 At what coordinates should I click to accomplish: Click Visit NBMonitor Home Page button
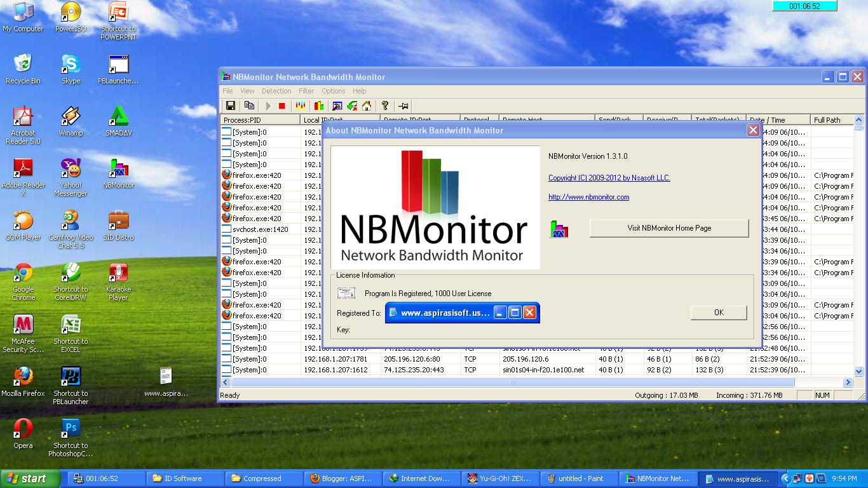(668, 227)
